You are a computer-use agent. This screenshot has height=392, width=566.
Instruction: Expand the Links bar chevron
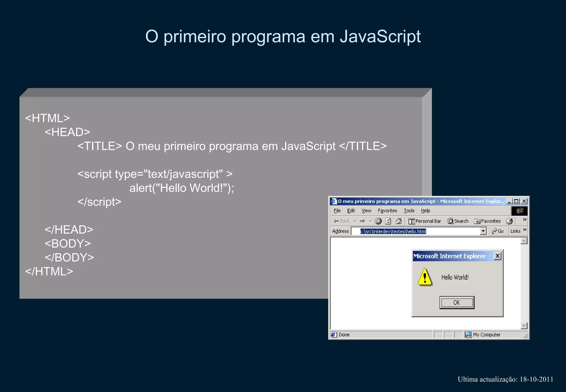(x=525, y=230)
